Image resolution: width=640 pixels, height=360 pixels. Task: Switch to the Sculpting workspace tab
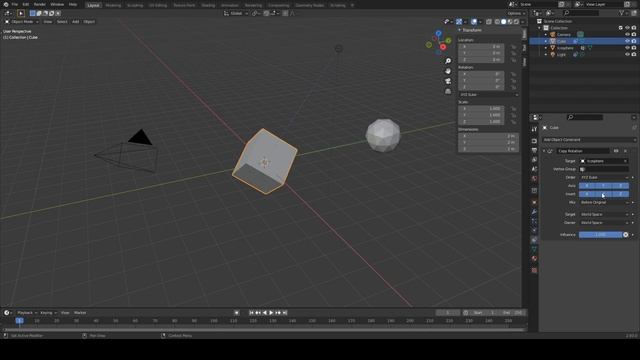pyautogui.click(x=135, y=5)
